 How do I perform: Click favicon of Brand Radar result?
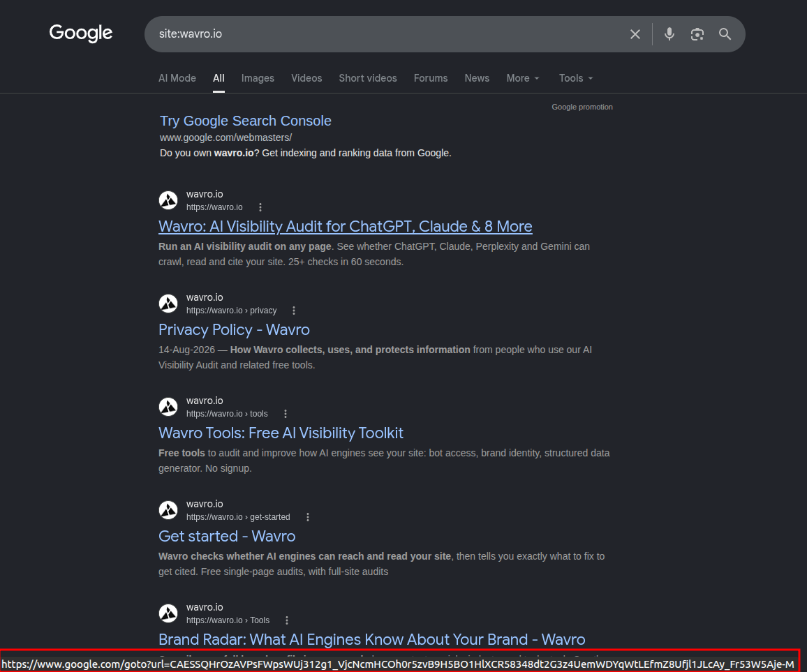(168, 613)
